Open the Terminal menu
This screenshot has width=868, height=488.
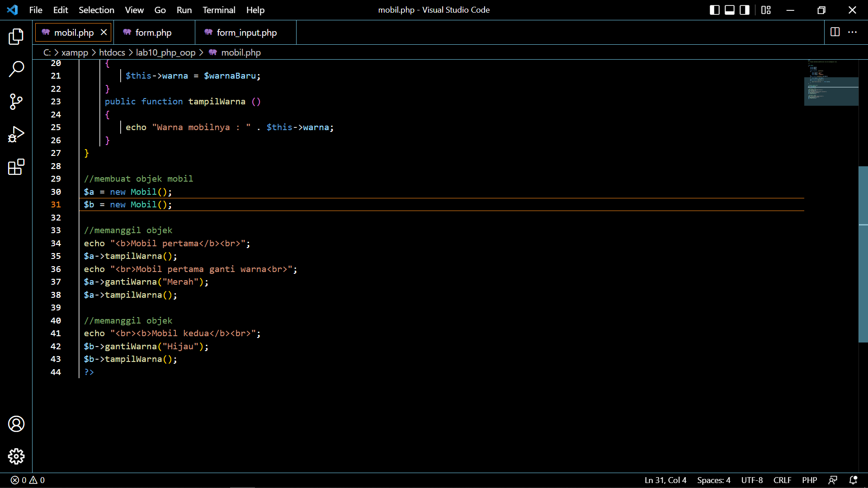[219, 9]
